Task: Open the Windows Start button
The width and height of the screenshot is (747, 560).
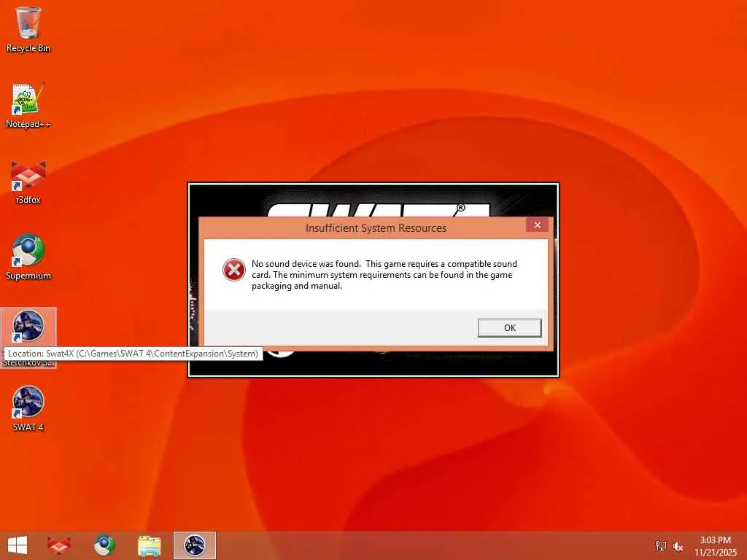Action: 18,545
